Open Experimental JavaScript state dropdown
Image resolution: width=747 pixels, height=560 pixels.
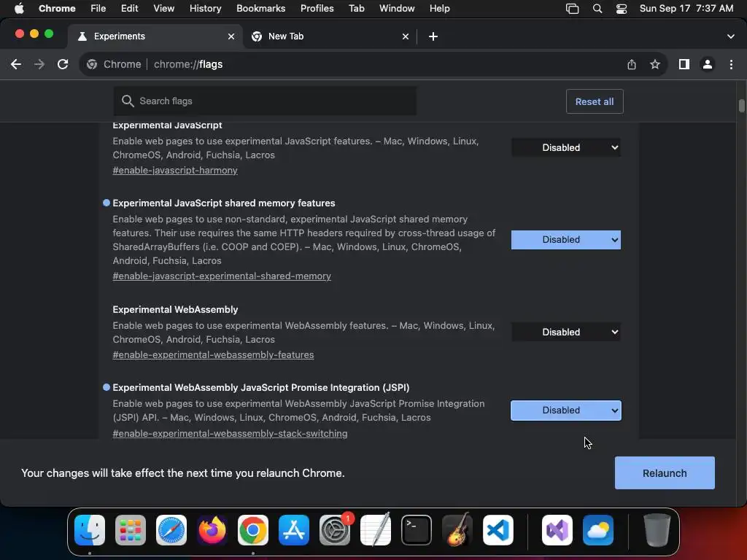(566, 147)
